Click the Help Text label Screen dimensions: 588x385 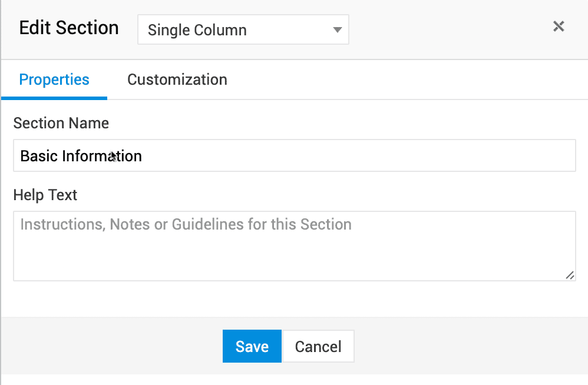pos(45,195)
